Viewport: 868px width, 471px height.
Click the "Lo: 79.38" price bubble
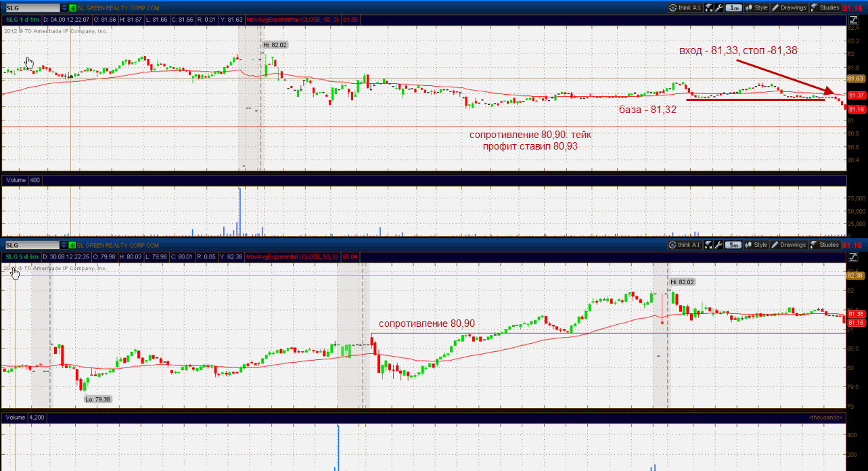click(97, 399)
